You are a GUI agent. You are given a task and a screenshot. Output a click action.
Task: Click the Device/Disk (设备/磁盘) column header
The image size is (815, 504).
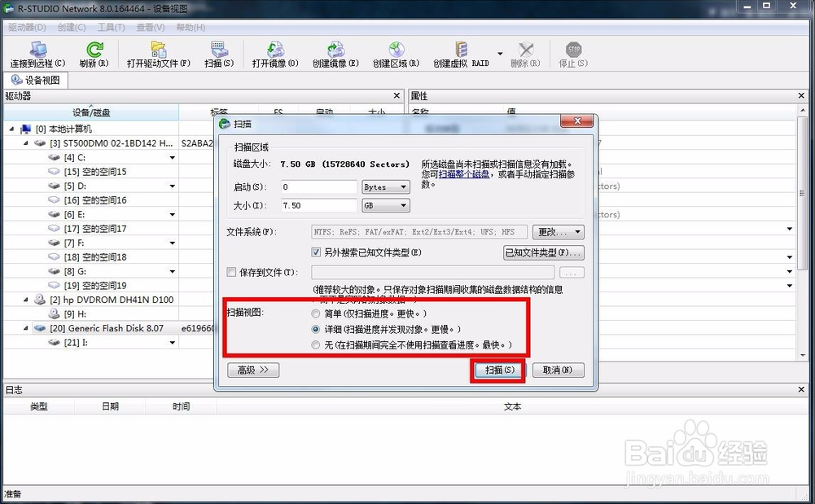91,112
